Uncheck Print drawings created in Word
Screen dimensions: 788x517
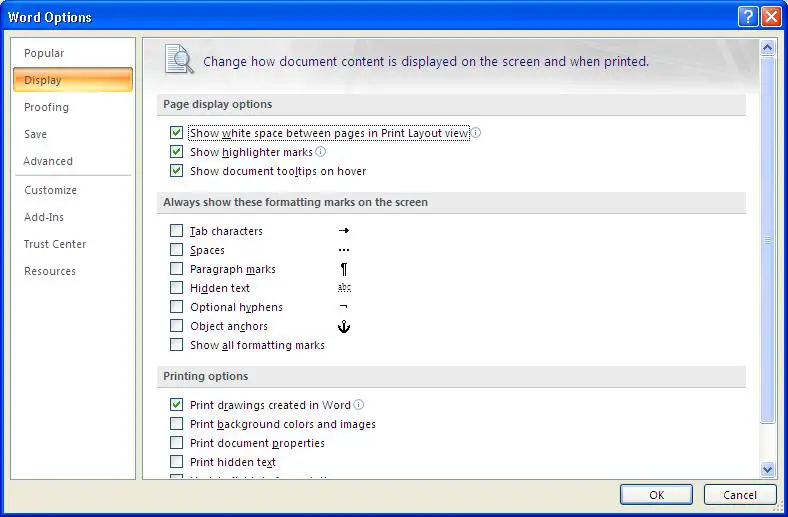(x=176, y=404)
